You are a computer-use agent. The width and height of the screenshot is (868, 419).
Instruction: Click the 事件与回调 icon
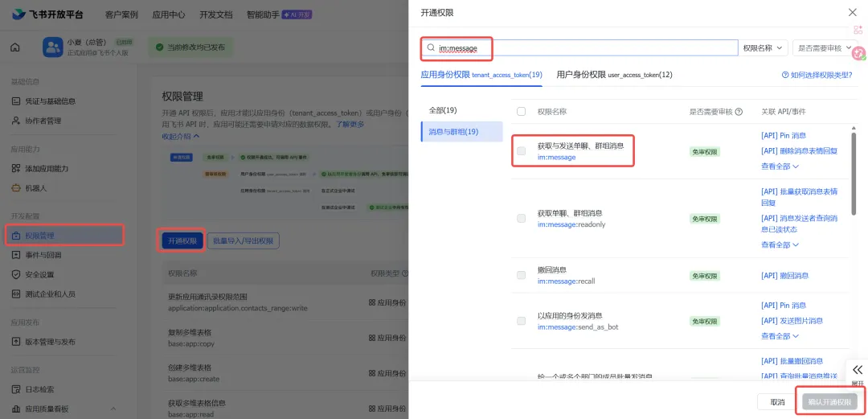click(15, 255)
